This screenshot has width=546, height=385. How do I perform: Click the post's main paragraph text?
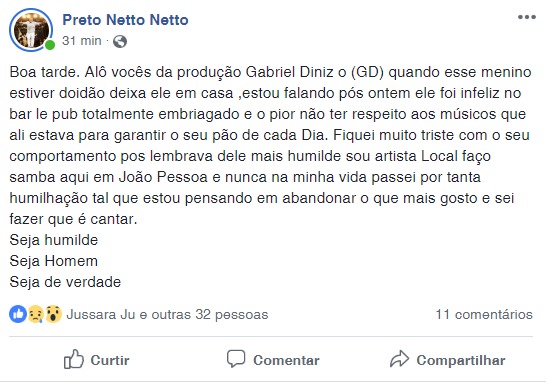[270, 146]
